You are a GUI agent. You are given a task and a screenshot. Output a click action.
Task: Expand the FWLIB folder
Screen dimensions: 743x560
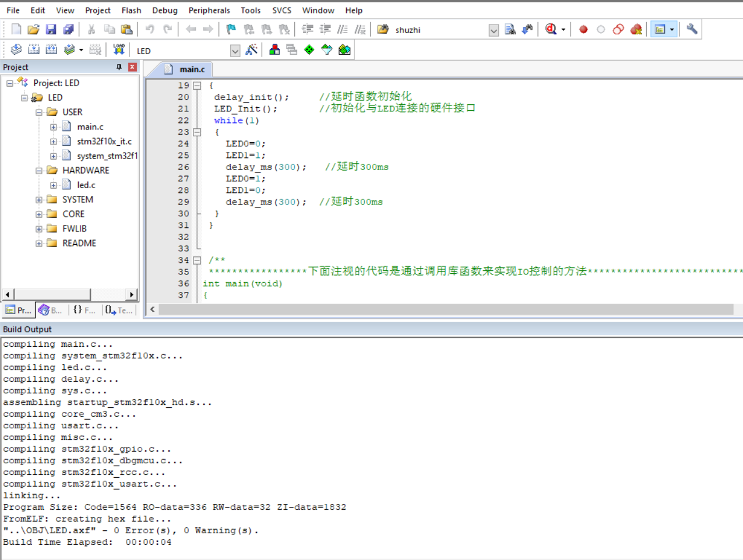coord(39,229)
